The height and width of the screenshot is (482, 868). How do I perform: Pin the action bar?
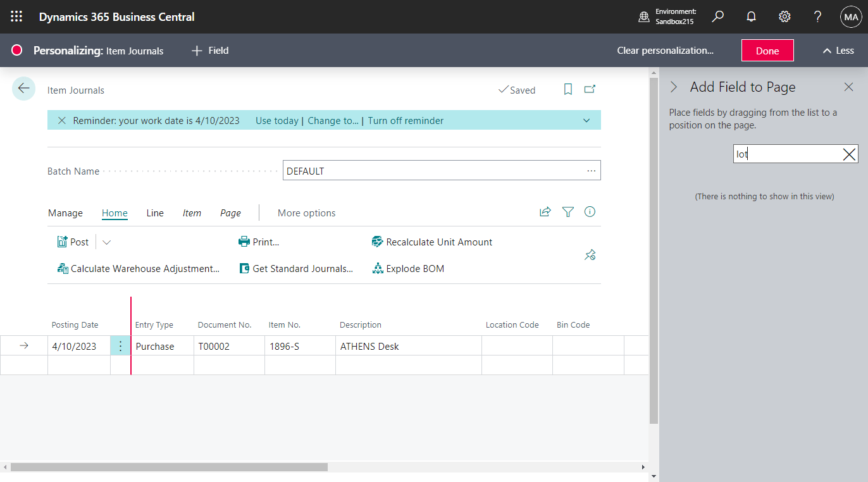tap(590, 254)
